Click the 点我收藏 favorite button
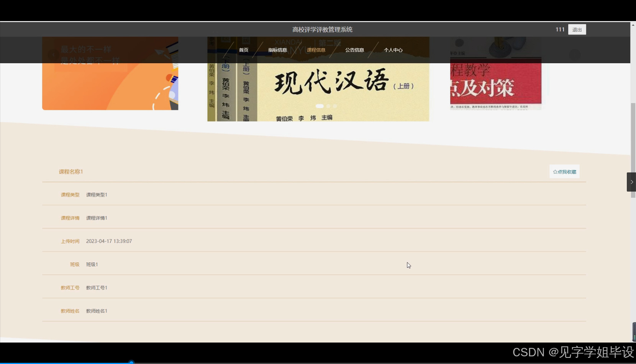This screenshot has width=636, height=364. point(564,172)
